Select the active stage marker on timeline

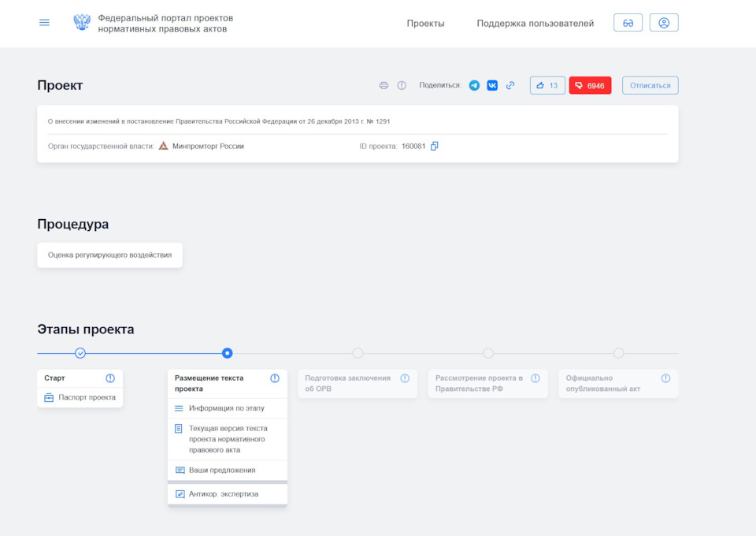pyautogui.click(x=228, y=353)
